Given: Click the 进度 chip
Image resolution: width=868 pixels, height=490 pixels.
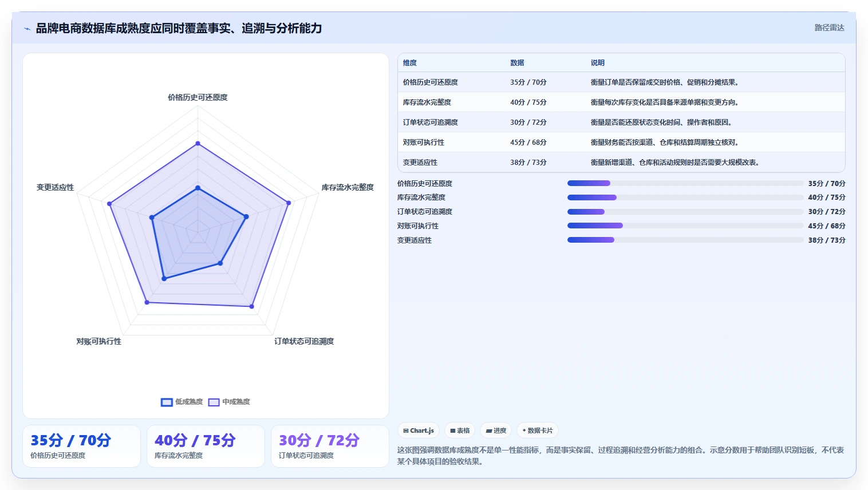Looking at the screenshot, I should pos(496,430).
